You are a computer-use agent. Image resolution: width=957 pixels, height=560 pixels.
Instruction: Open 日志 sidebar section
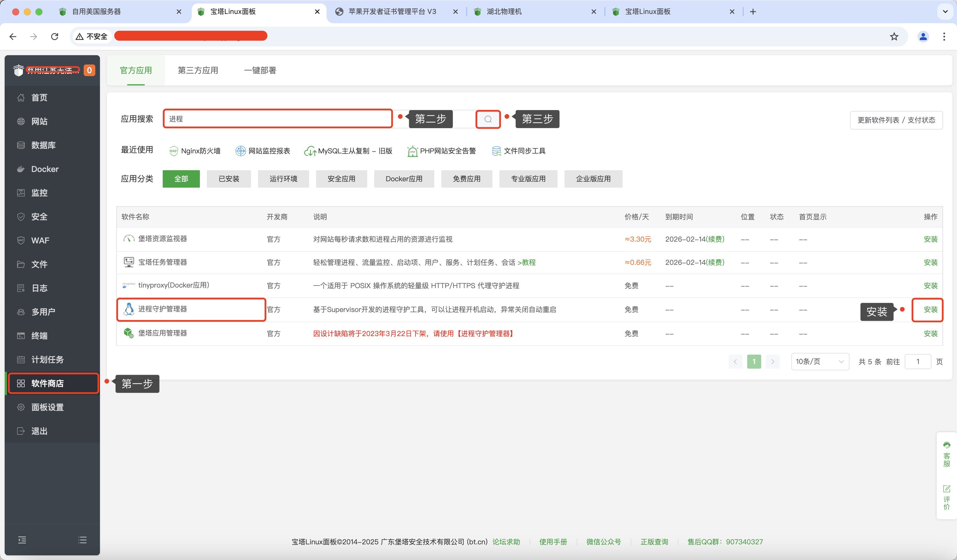[52, 288]
